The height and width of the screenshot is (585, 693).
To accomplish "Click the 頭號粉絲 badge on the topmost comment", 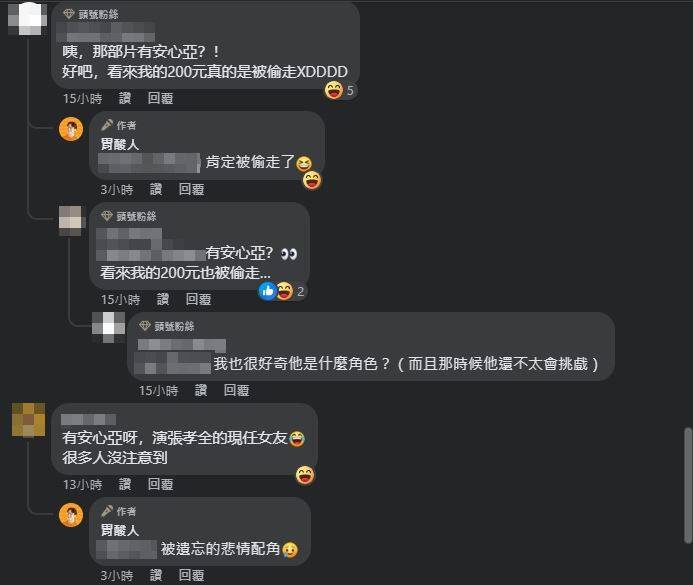I will pyautogui.click(x=91, y=15).
